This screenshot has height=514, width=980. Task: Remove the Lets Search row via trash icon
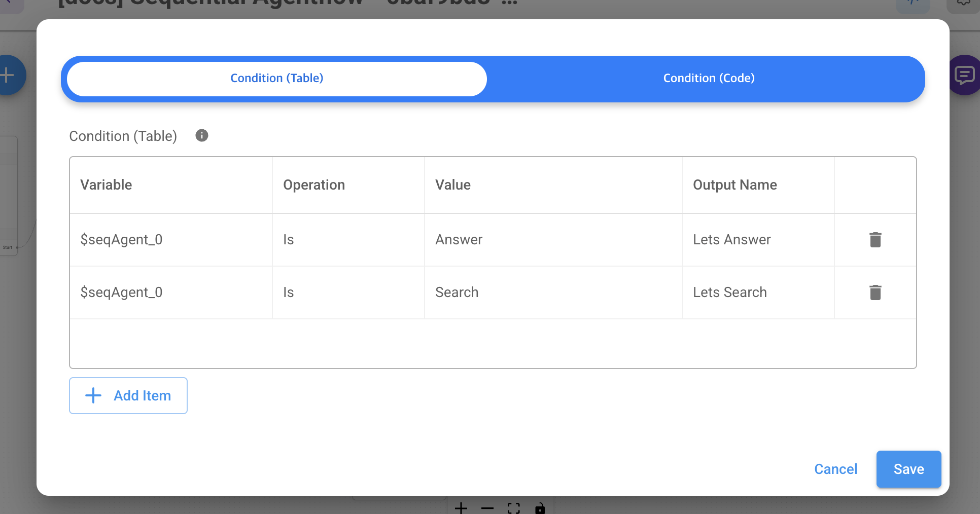point(875,292)
